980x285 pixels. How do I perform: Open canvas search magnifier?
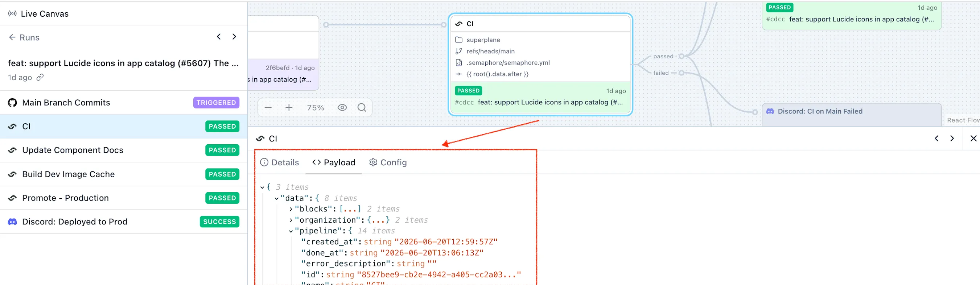[x=362, y=107]
